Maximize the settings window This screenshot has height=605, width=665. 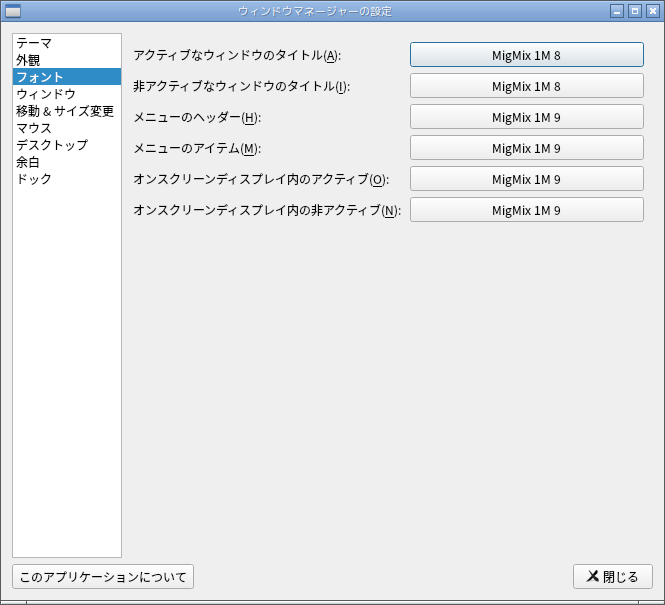635,11
